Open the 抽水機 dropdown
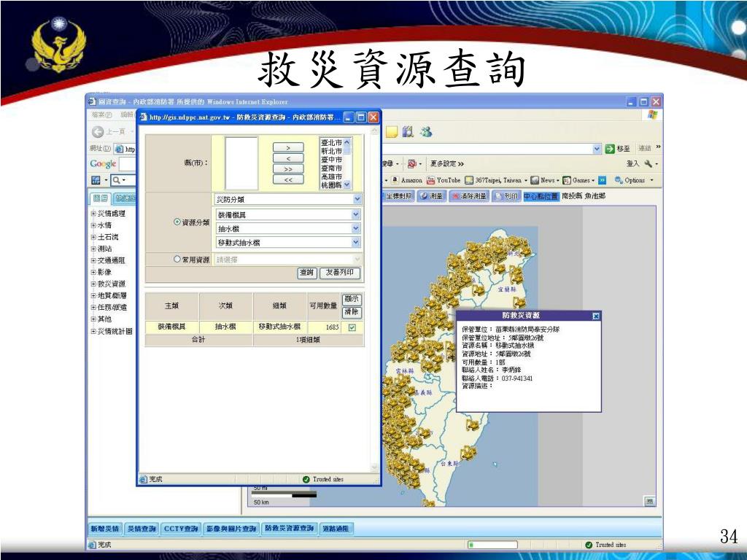 tap(287, 228)
